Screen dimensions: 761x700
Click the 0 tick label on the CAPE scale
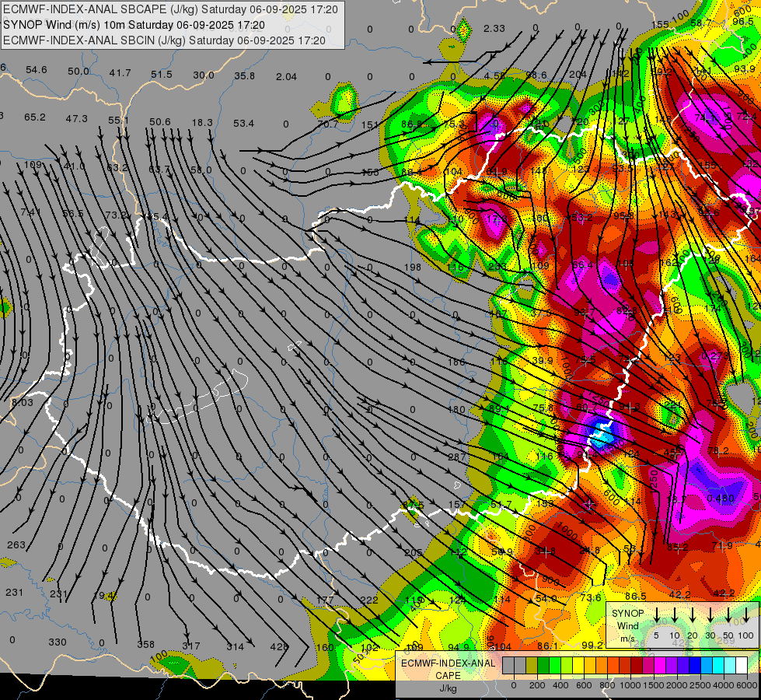[514, 685]
